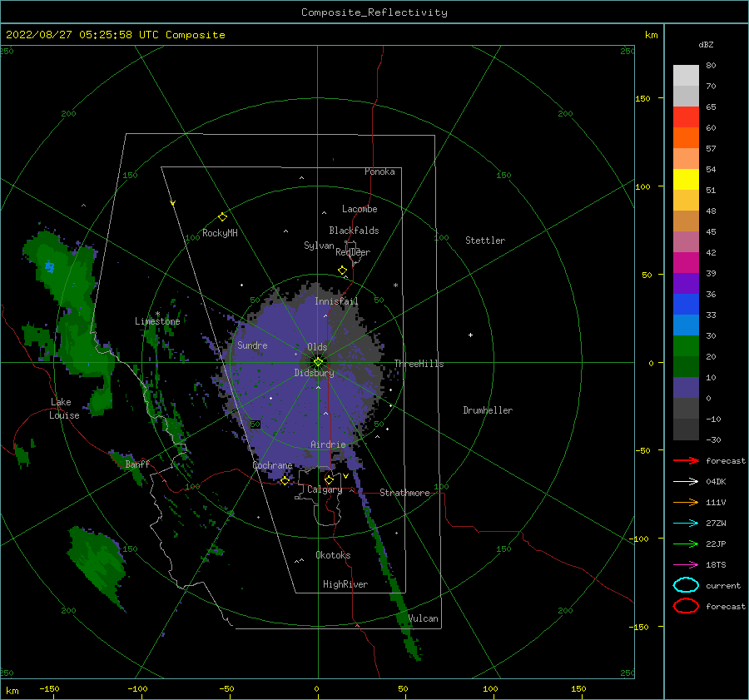Select the light blue 33 dBZ swatch
This screenshot has width=749, height=700.
686,325
